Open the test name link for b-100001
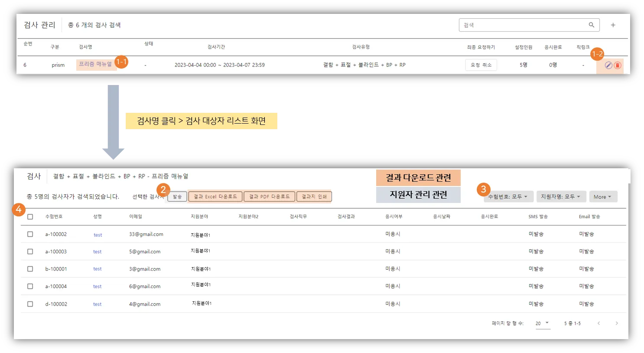Screen dimensions: 644x353 tap(98, 269)
